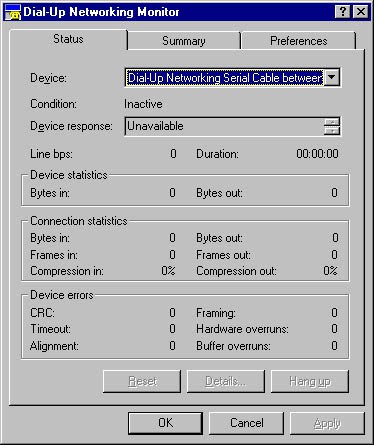Image resolution: width=374 pixels, height=445 pixels.
Task: Click the Dial-Up Networking Monitor title bar icon
Action: tap(13, 12)
